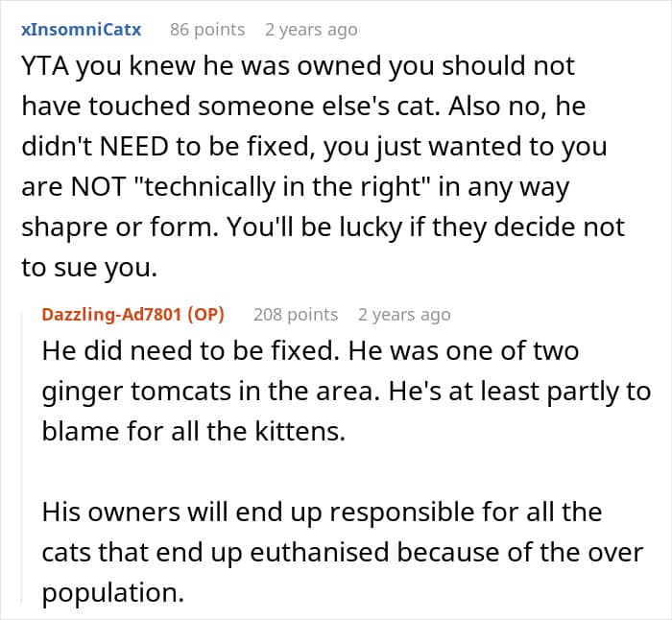Click the misspelled word shapre
The height and width of the screenshot is (620, 672).
coord(63,228)
